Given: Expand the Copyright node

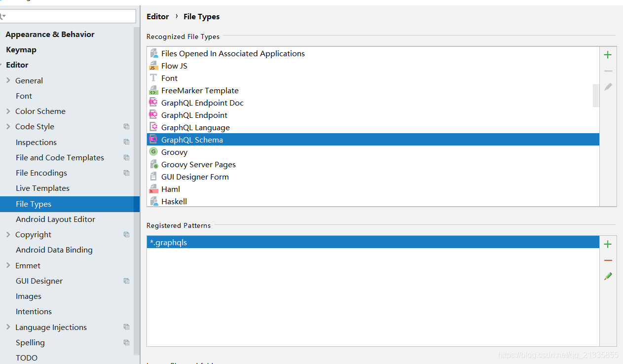Looking at the screenshot, I should coord(8,235).
